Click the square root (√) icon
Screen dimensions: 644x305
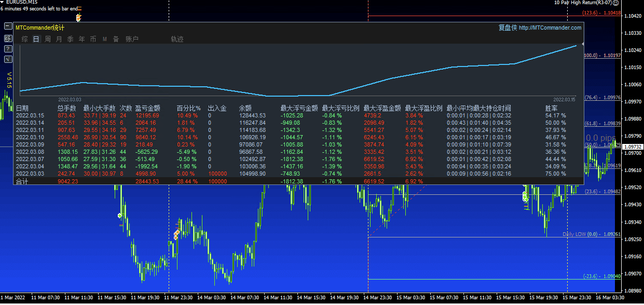click(8, 60)
